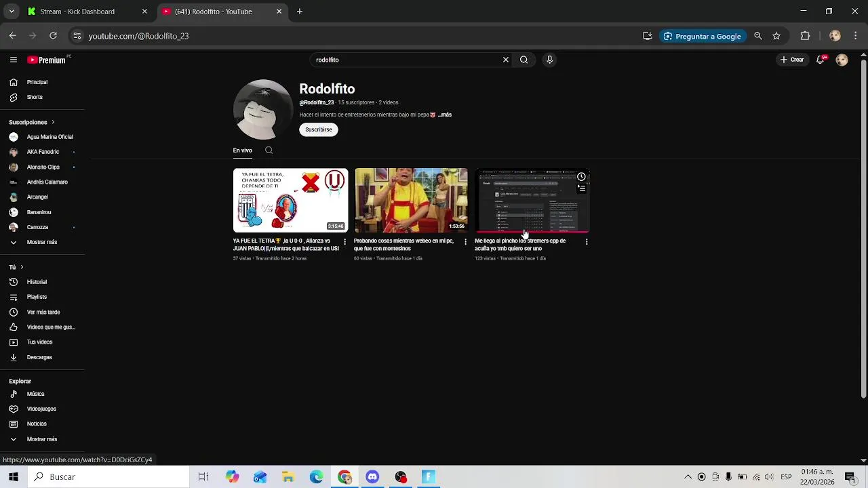Start voice search with the microphone icon
This screenshot has width=868, height=488.
pos(549,60)
